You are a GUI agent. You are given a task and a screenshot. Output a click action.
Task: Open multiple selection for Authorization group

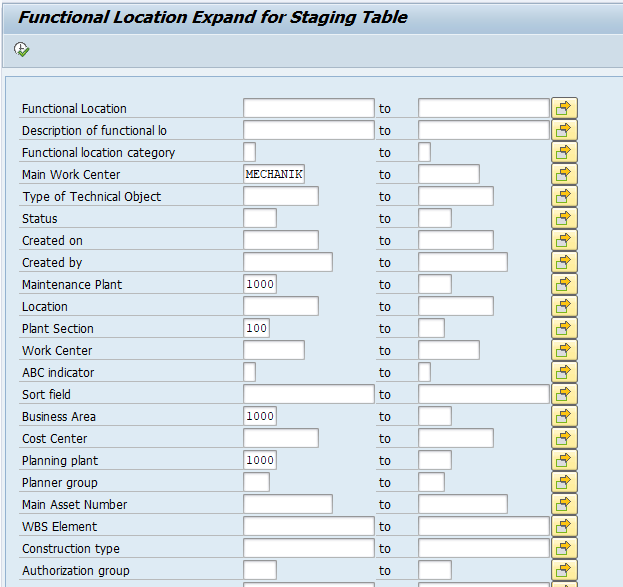click(564, 570)
